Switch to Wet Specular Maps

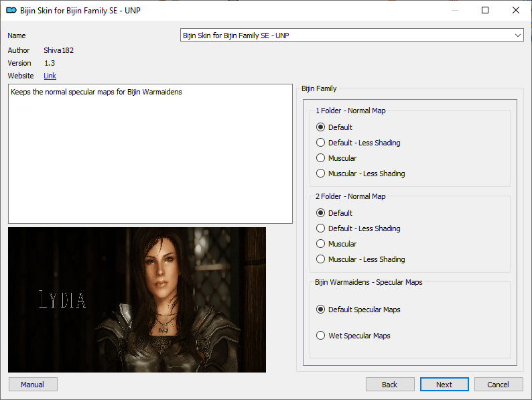[353, 336]
